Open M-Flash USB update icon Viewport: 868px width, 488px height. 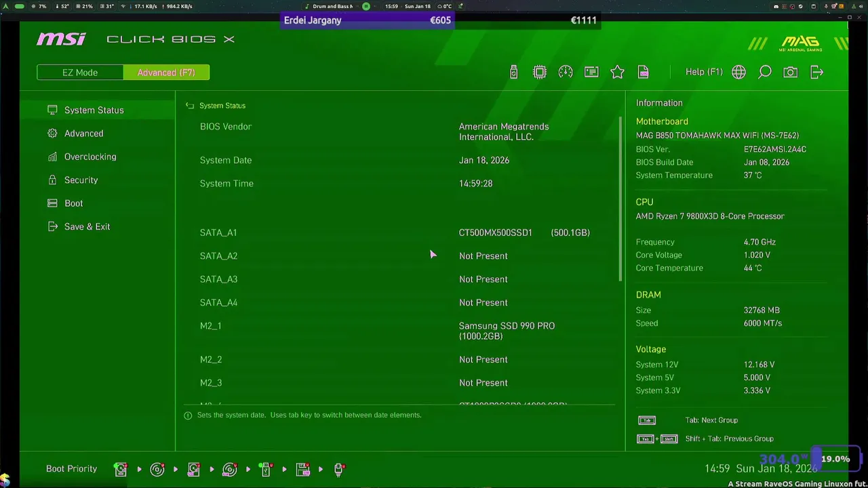[x=513, y=72]
